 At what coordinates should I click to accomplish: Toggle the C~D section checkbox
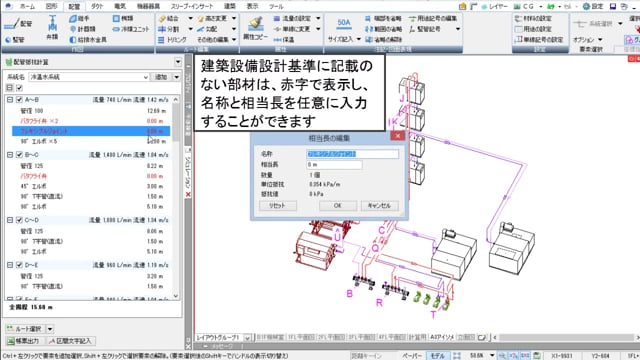[x=19, y=220]
